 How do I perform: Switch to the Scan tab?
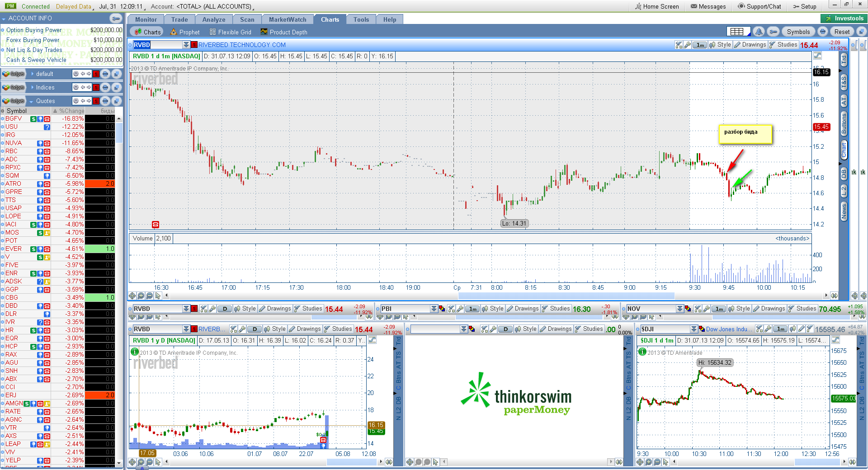coord(247,19)
